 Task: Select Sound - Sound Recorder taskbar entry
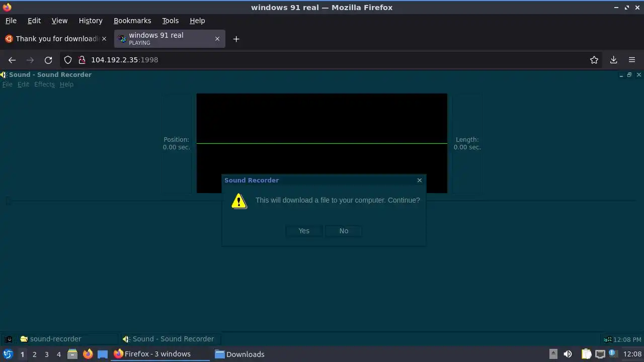(x=171, y=339)
